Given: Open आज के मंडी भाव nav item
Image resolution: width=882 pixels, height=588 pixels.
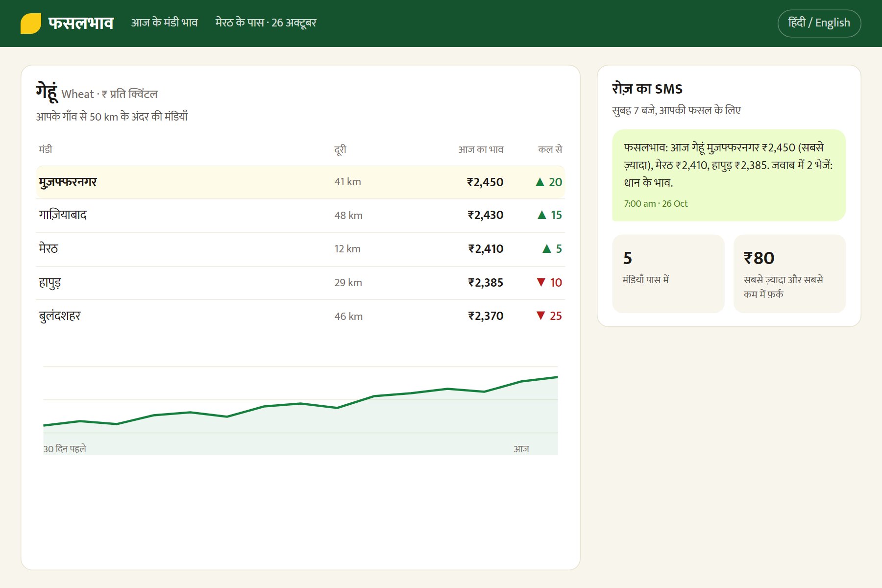Looking at the screenshot, I should (164, 23).
